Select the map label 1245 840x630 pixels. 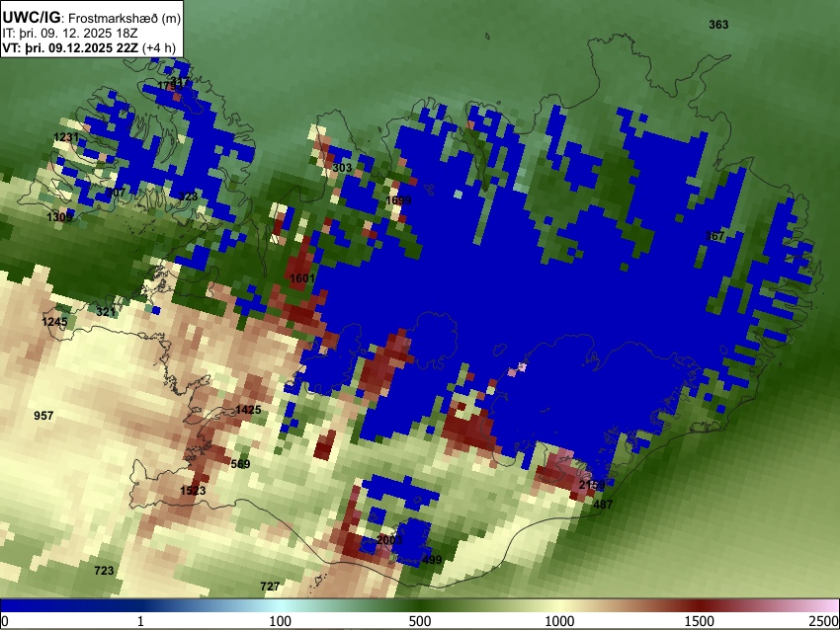coord(54,322)
